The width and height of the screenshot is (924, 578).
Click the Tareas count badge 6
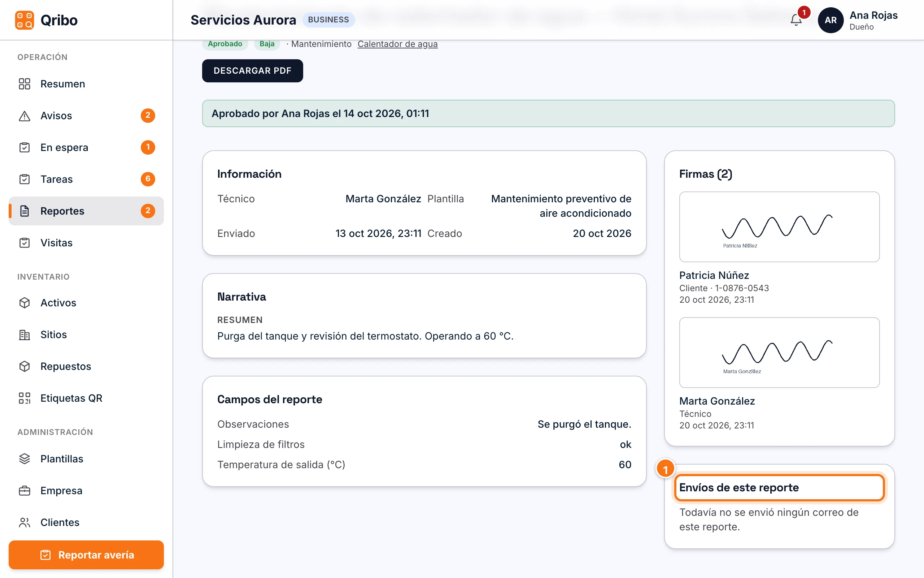(148, 179)
